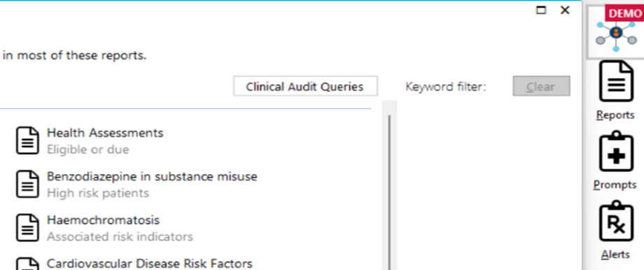Select Health Assessments report title

click(x=105, y=133)
